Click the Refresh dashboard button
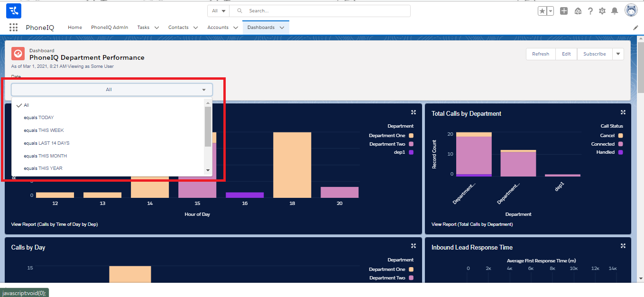 point(540,54)
